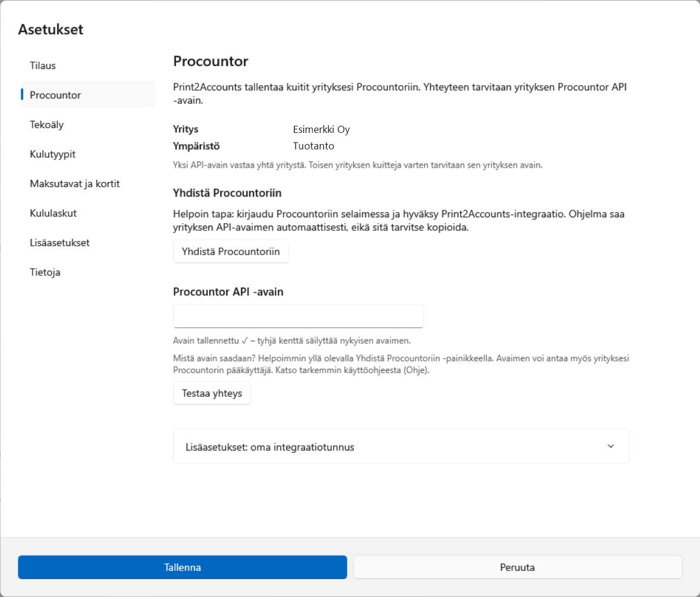Click the Mistä avain saadaan help text
This screenshot has height=597, width=700.
[x=401, y=364]
